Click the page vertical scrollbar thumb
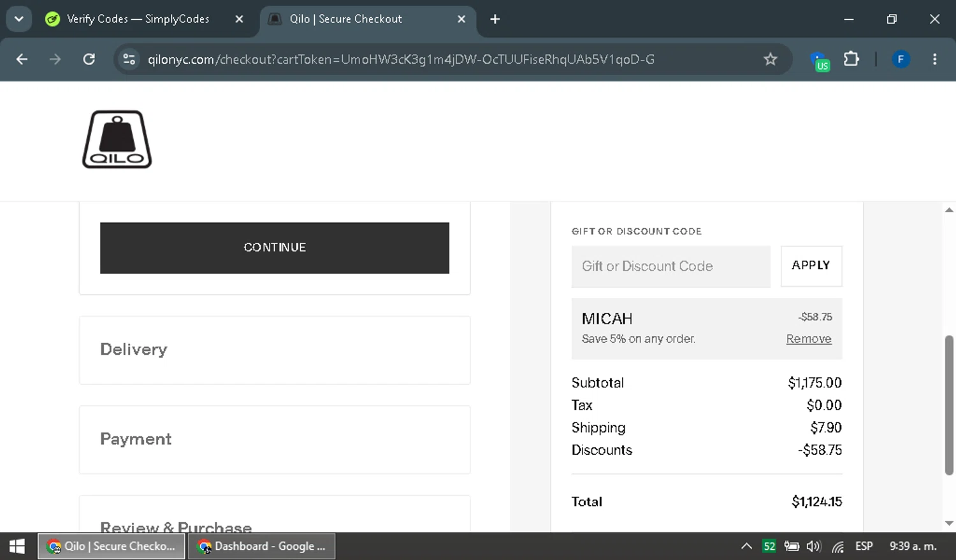 949,405
